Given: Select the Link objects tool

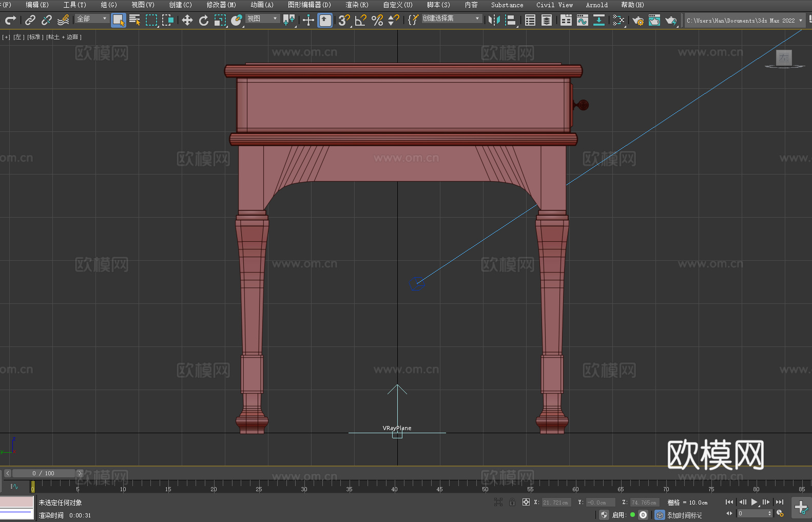Looking at the screenshot, I should [30, 20].
